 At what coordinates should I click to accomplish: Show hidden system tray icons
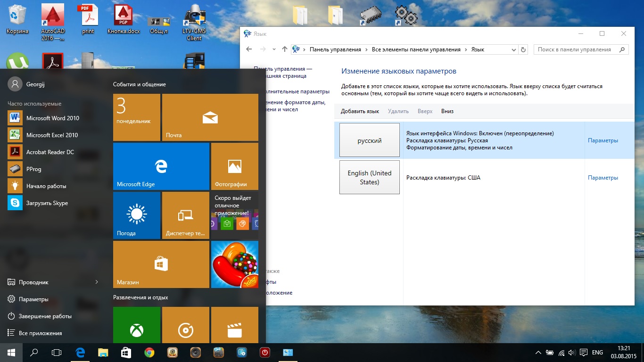[x=538, y=353]
